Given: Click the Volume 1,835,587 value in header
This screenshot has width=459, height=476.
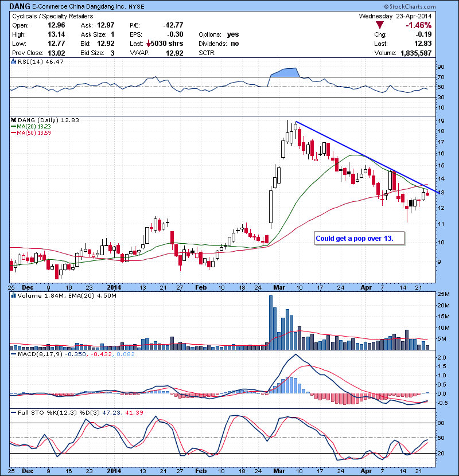Looking at the screenshot, I should tap(410, 53).
